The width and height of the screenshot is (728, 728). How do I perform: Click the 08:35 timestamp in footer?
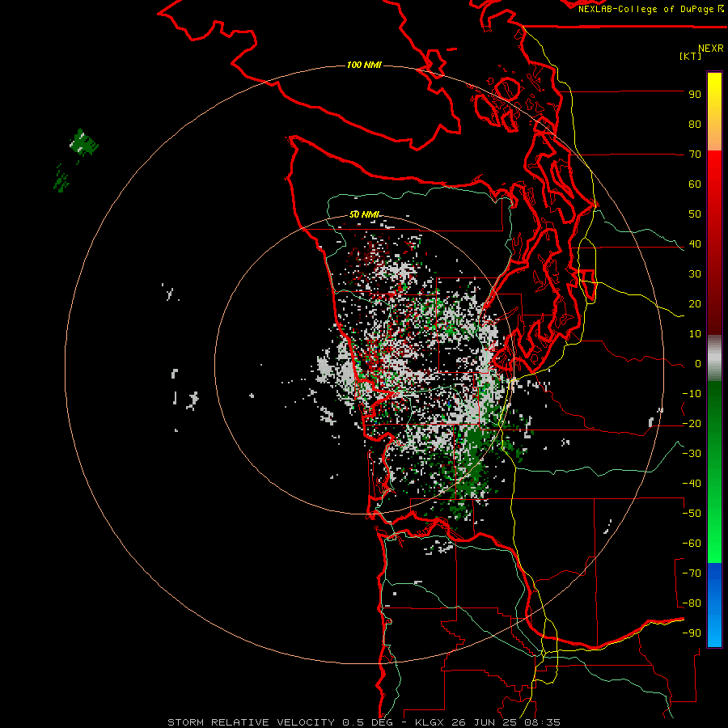542,722
